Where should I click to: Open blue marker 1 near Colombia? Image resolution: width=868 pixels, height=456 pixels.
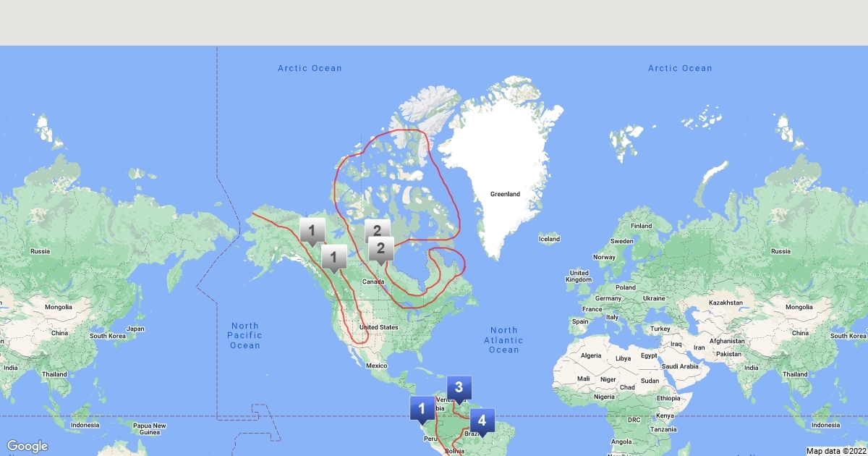[422, 408]
